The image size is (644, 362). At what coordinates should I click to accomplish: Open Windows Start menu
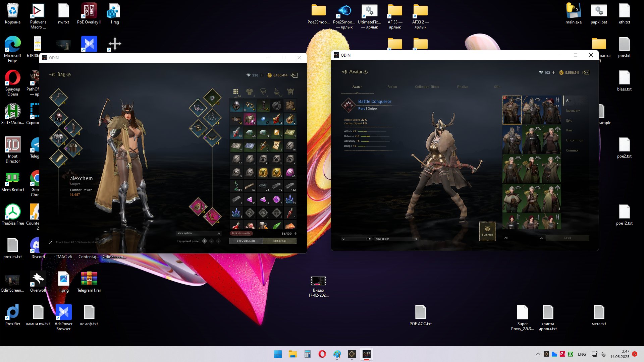(278, 354)
